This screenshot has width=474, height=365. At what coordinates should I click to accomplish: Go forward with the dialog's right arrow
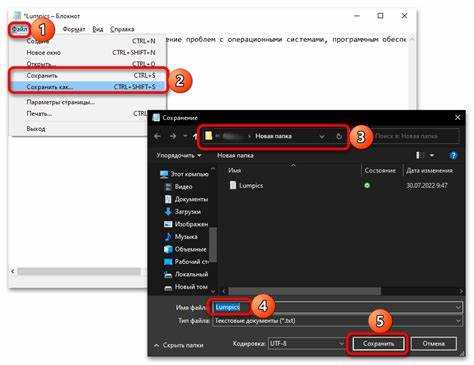pos(173,136)
